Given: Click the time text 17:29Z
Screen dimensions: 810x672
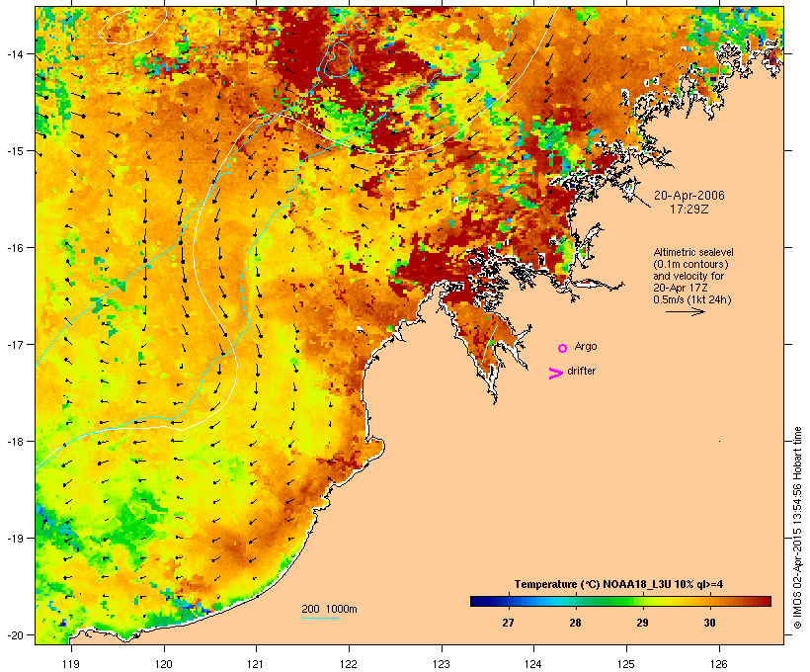Looking at the screenshot, I should pyautogui.click(x=689, y=210).
